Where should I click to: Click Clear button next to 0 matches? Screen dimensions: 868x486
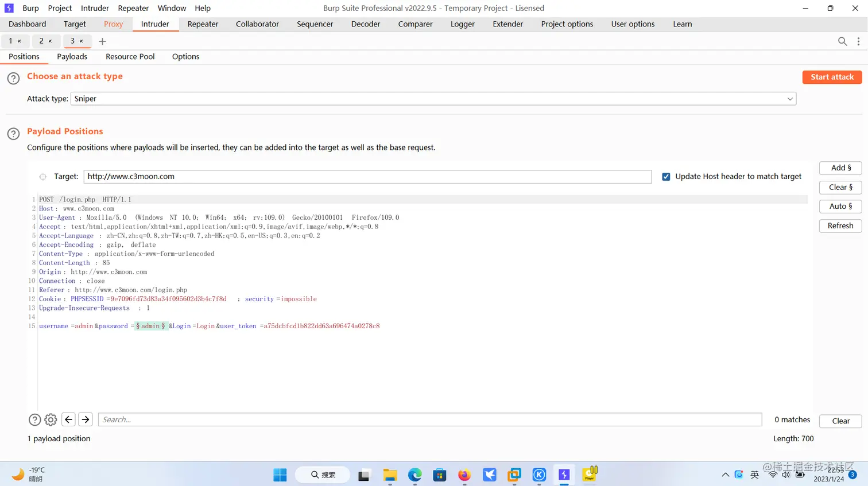coord(840,421)
